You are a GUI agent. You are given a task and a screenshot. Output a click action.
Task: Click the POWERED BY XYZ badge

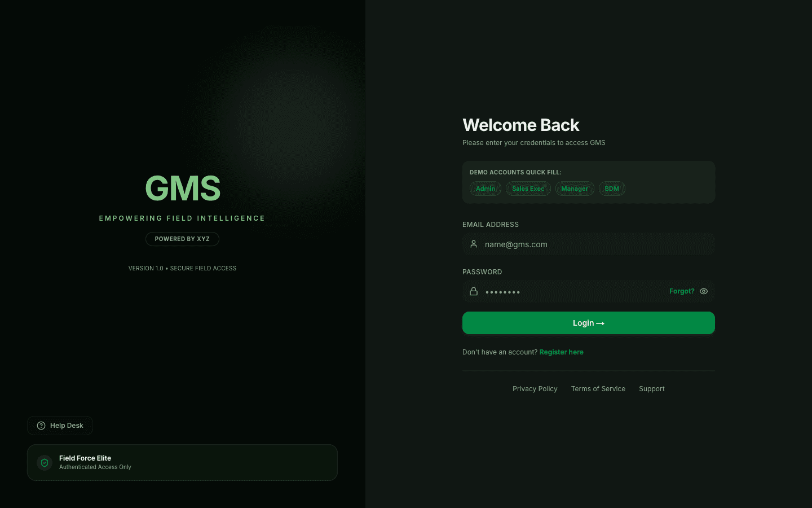pos(182,239)
